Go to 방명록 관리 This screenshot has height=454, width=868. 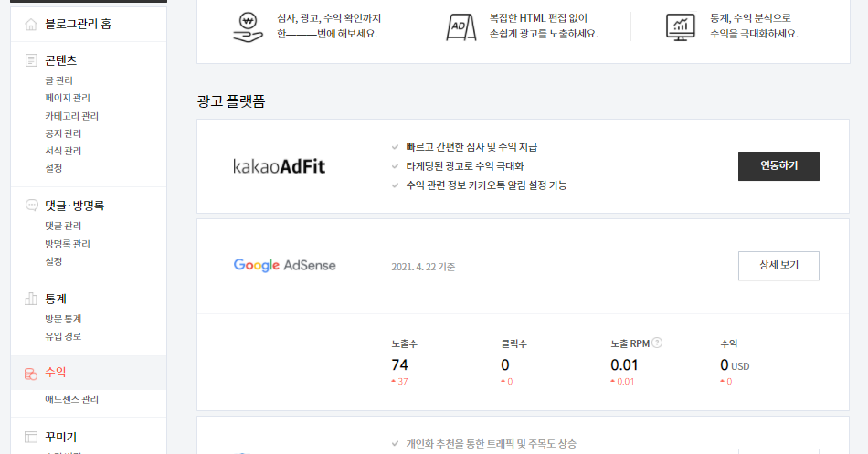coord(68,244)
